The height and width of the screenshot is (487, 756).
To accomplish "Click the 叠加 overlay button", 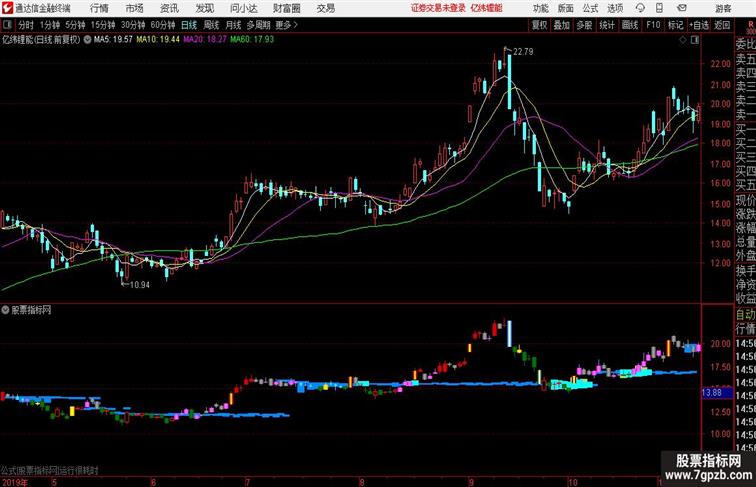I will [562, 25].
